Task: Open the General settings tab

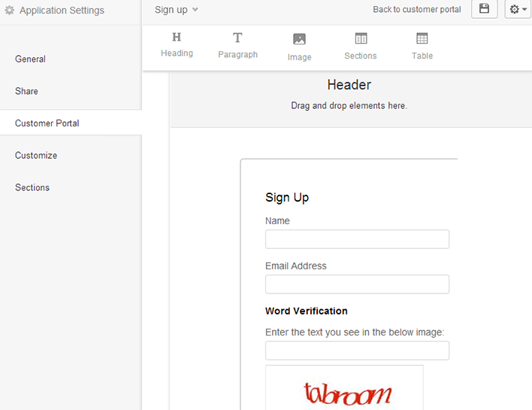Action: point(30,59)
